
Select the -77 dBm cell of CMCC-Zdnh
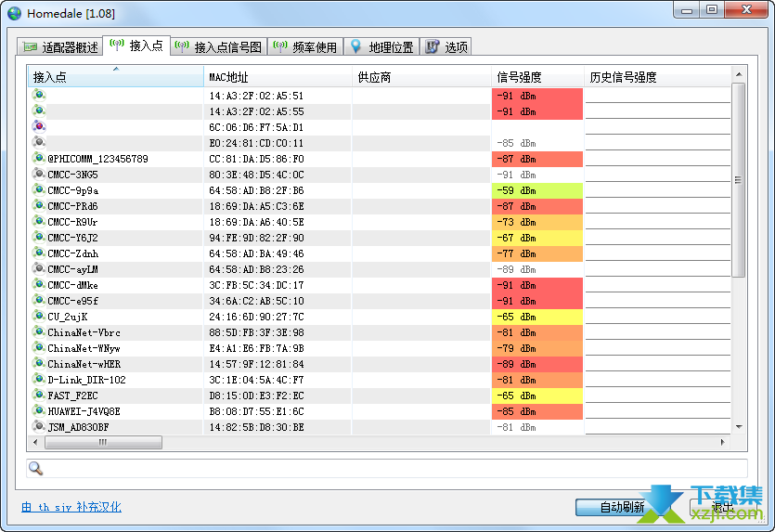(537, 253)
